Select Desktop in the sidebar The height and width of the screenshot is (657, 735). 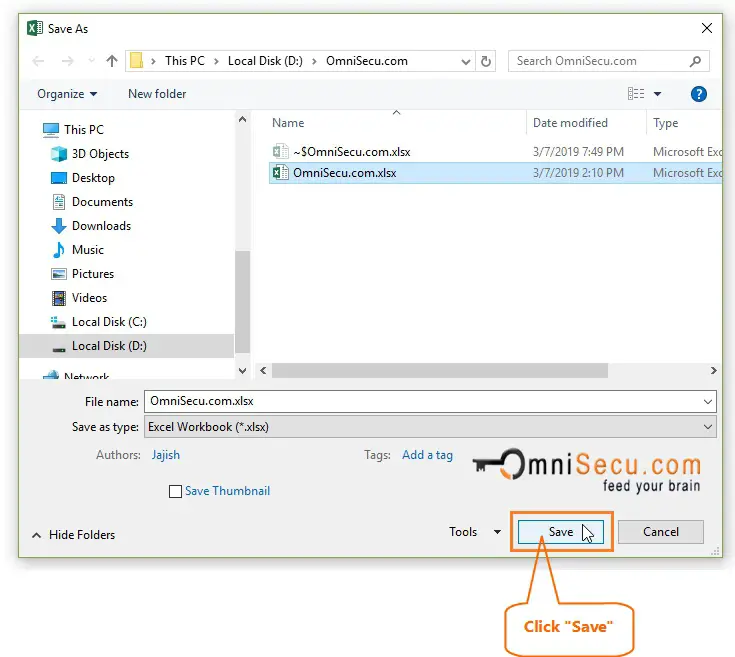pos(93,178)
